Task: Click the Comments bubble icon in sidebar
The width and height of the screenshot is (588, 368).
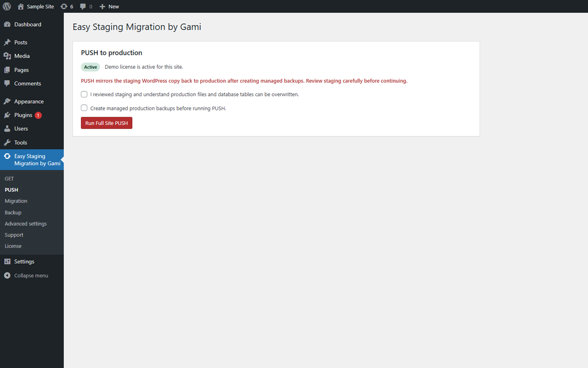Action: click(7, 84)
